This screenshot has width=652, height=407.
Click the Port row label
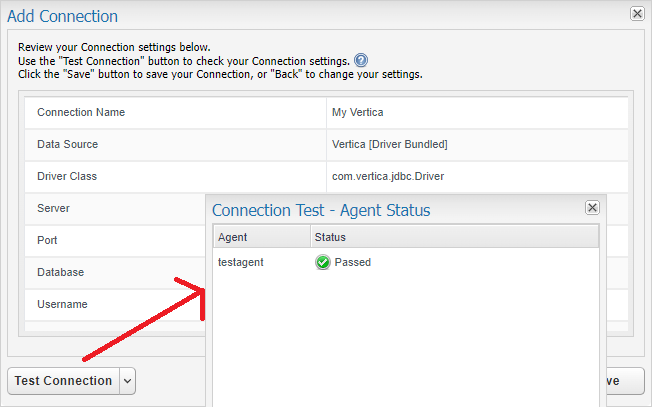point(47,240)
